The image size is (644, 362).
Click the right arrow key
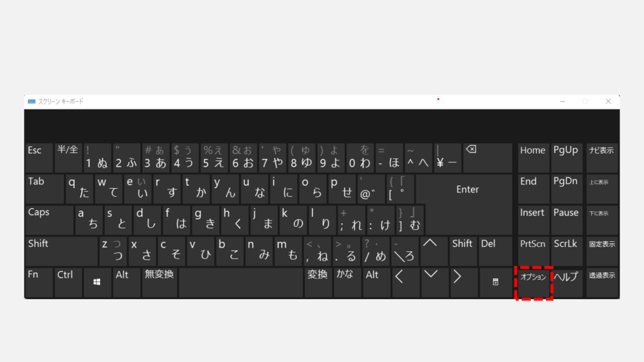point(464,282)
